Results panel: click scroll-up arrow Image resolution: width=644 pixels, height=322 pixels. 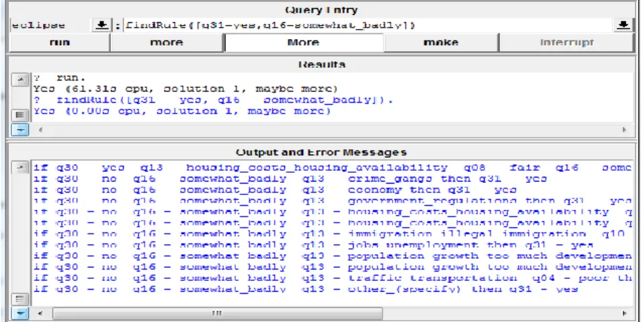pyautogui.click(x=19, y=80)
